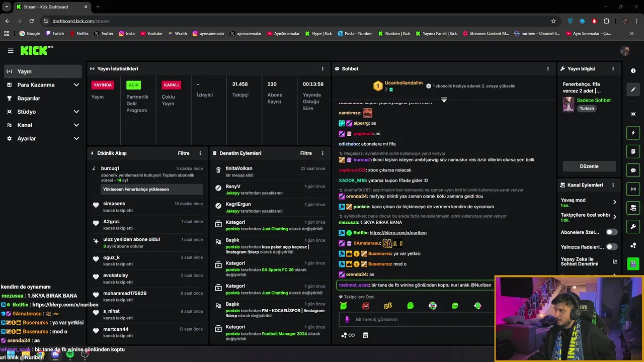Click the purple microphone icon in message box
Image resolution: width=644 pixels, height=362 pixels.
coord(347,320)
